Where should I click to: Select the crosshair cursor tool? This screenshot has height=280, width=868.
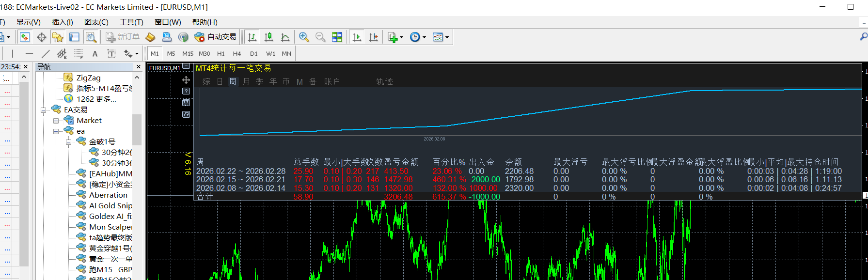pos(42,37)
